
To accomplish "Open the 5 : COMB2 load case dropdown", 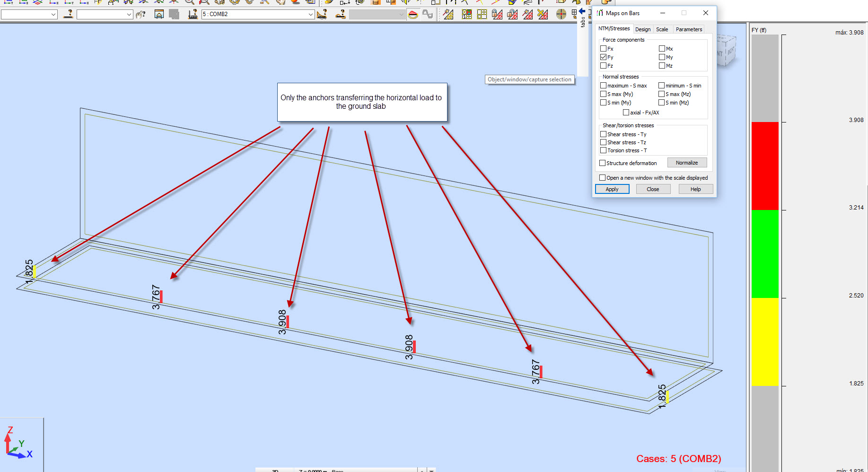I will click(x=310, y=14).
